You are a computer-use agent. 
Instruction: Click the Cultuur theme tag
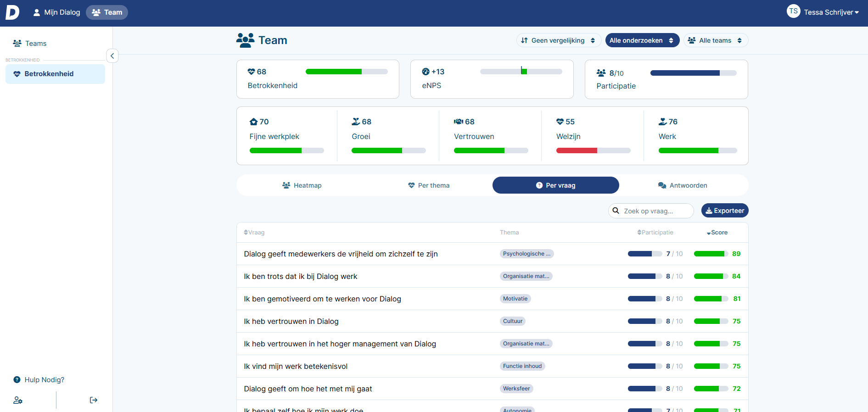(x=512, y=321)
